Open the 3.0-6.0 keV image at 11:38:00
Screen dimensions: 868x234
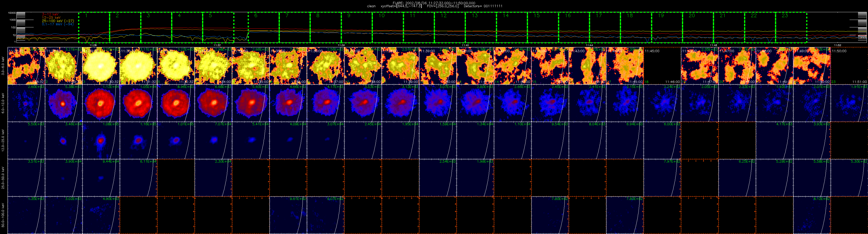[400, 66]
